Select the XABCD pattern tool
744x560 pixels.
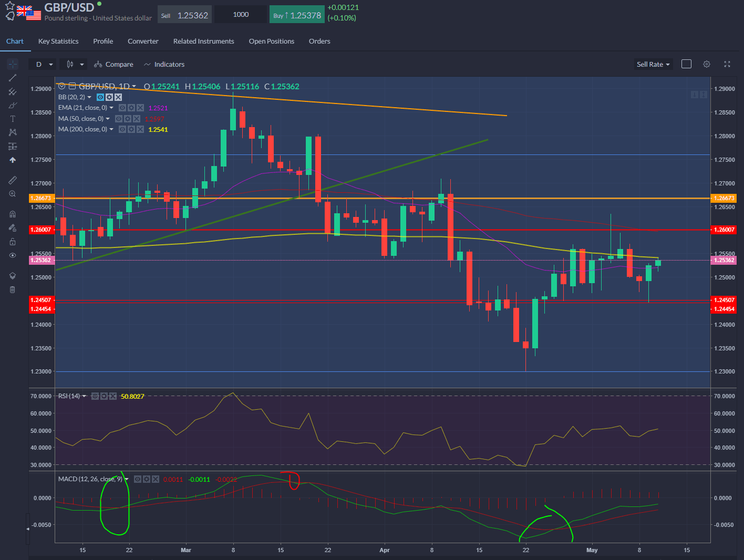(13, 132)
